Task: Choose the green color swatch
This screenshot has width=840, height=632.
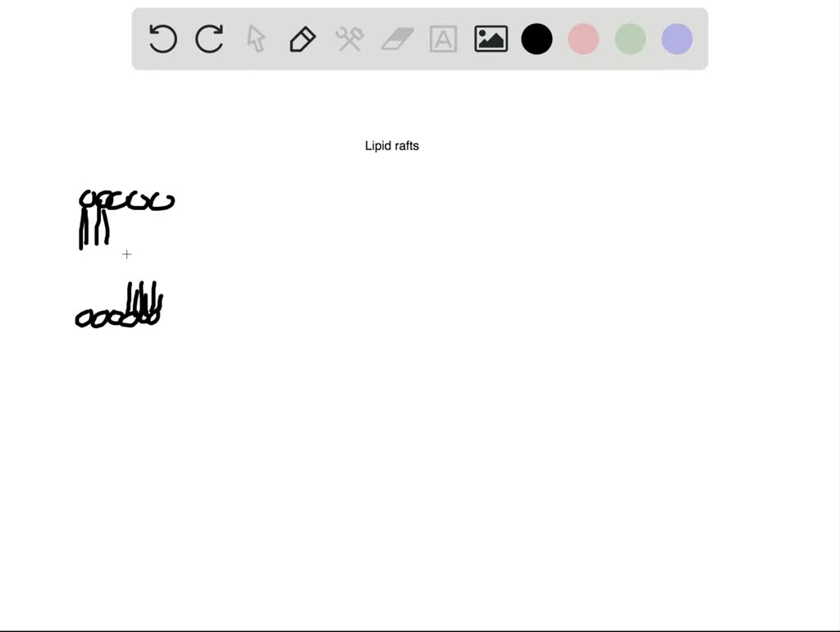Action: (x=631, y=39)
